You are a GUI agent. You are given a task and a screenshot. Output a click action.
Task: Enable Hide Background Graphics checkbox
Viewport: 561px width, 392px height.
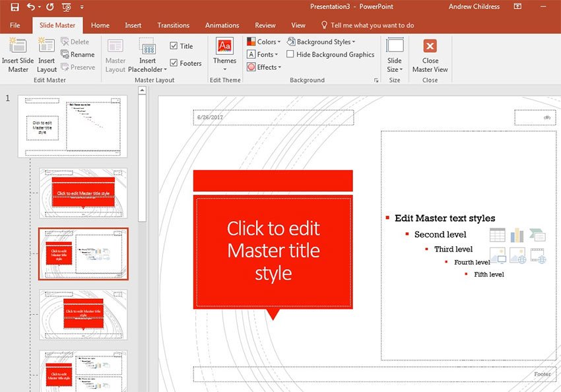click(290, 54)
